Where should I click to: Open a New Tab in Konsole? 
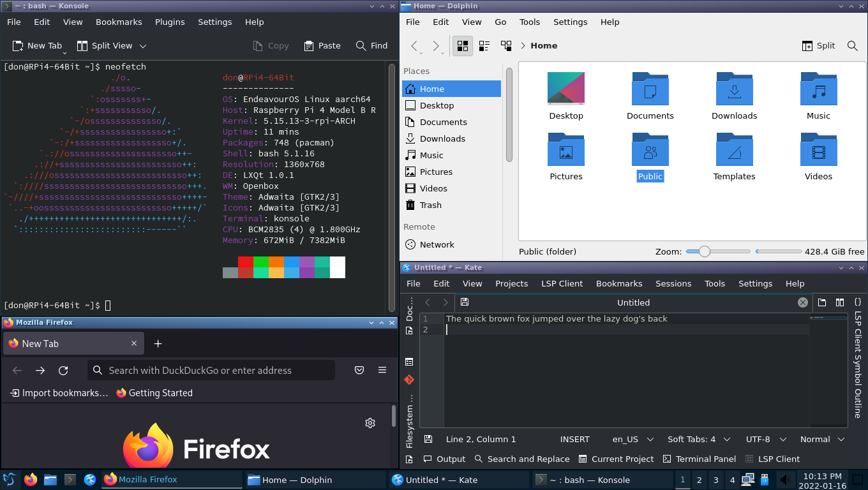(37, 46)
